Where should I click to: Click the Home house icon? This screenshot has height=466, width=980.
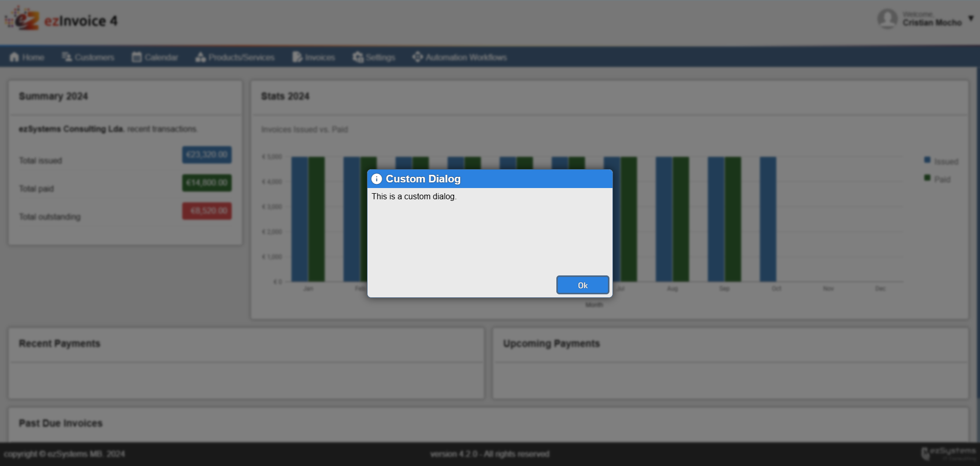[14, 57]
